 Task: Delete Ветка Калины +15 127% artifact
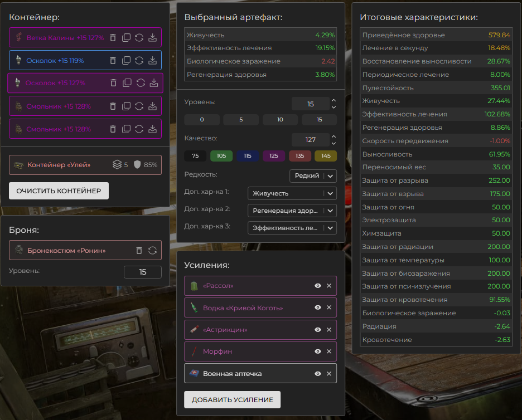pyautogui.click(x=113, y=37)
